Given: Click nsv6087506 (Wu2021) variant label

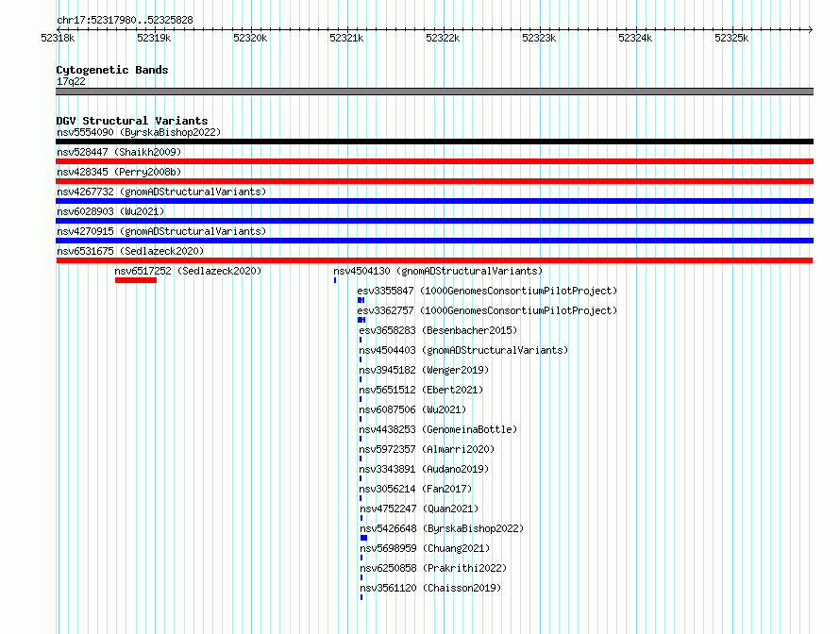Looking at the screenshot, I should pos(412,409).
